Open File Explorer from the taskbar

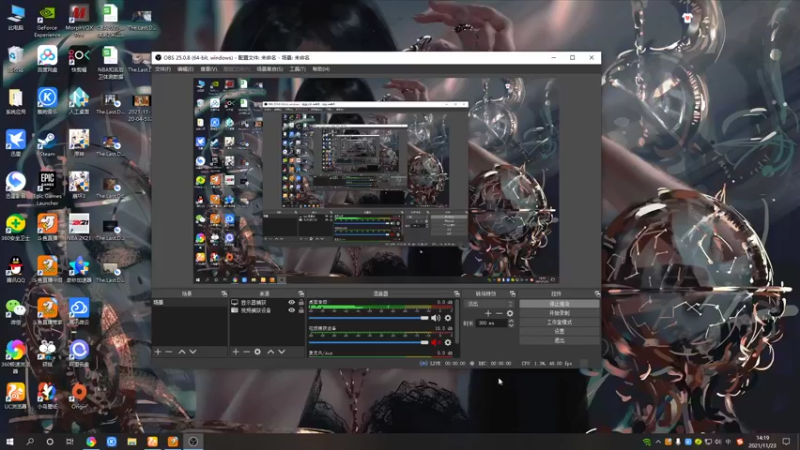[x=132, y=441]
